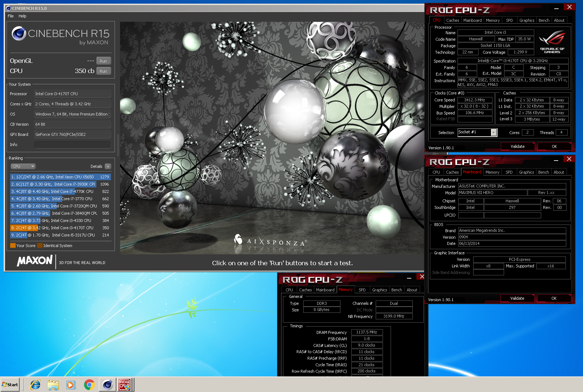The height and width of the screenshot is (392, 583).
Task: Click OK in top CPU-Z window
Action: click(554, 146)
